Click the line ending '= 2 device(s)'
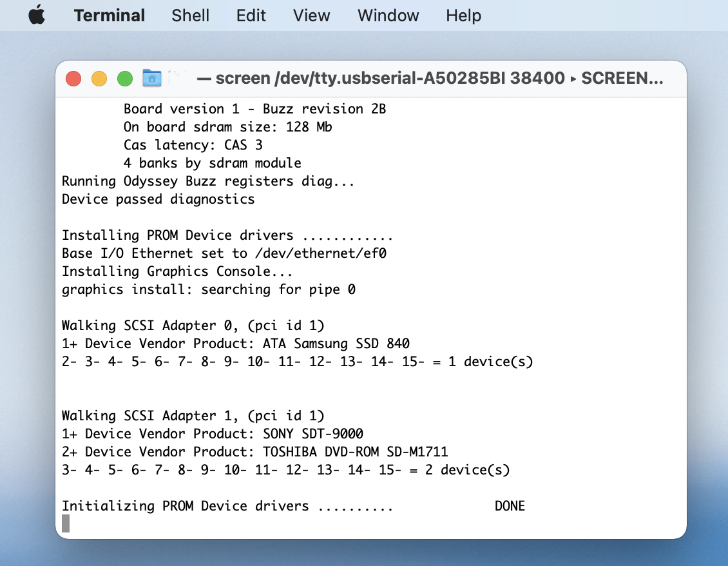728x566 pixels. click(x=285, y=471)
